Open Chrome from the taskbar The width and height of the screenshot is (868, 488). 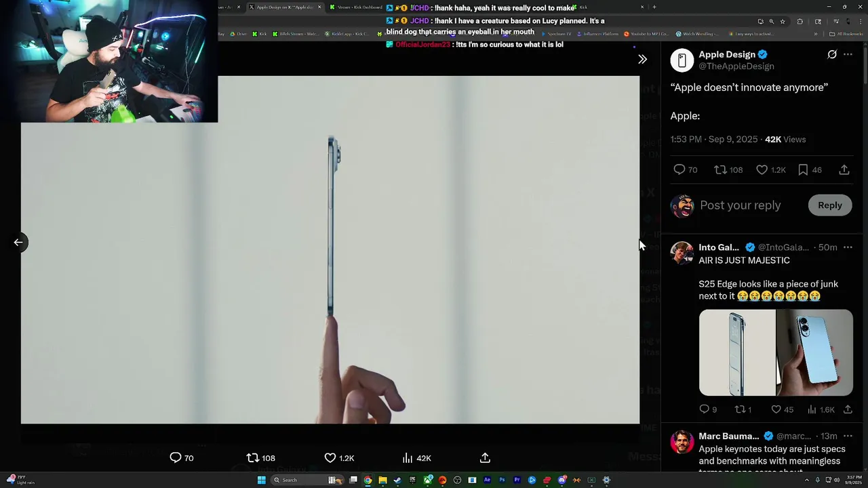tap(368, 480)
